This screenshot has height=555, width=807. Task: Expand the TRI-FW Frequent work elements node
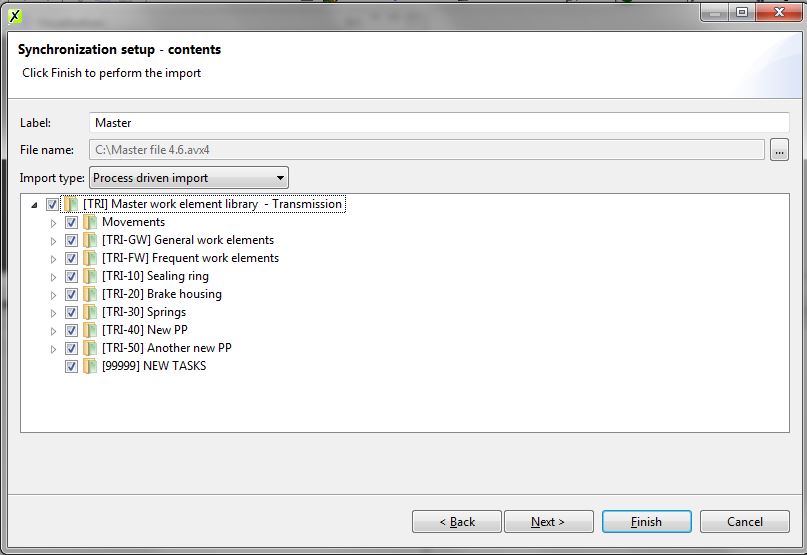tap(54, 258)
